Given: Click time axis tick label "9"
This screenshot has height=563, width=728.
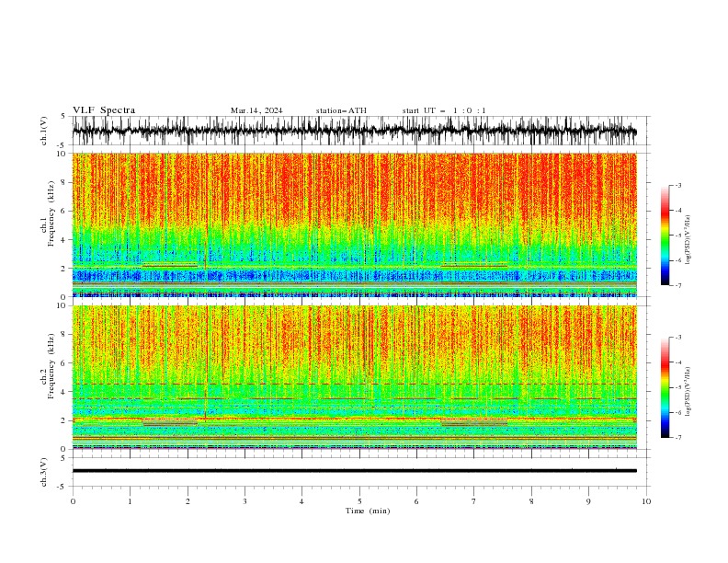Looking at the screenshot, I should [588, 501].
